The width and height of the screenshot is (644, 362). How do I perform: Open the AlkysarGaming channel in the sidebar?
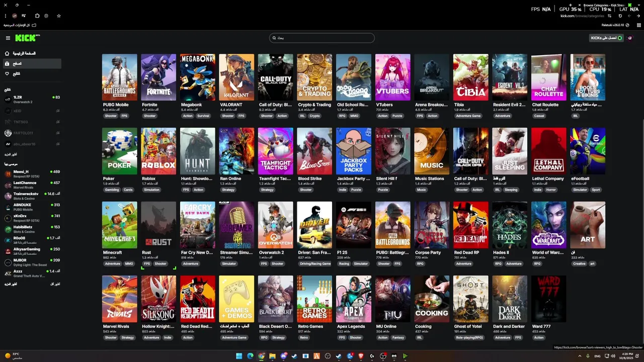point(32,251)
